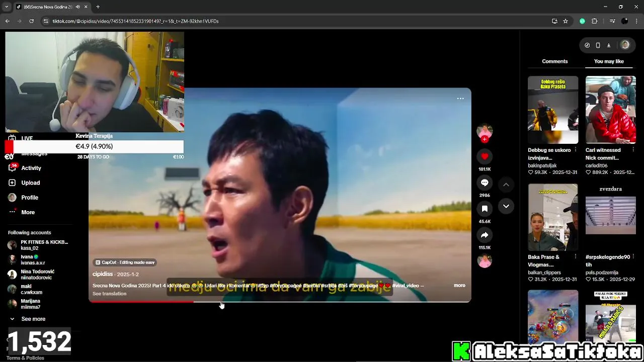Bookmark the video with the favorites icon
Viewport: 644px width, 362px height.
pyautogui.click(x=485, y=209)
